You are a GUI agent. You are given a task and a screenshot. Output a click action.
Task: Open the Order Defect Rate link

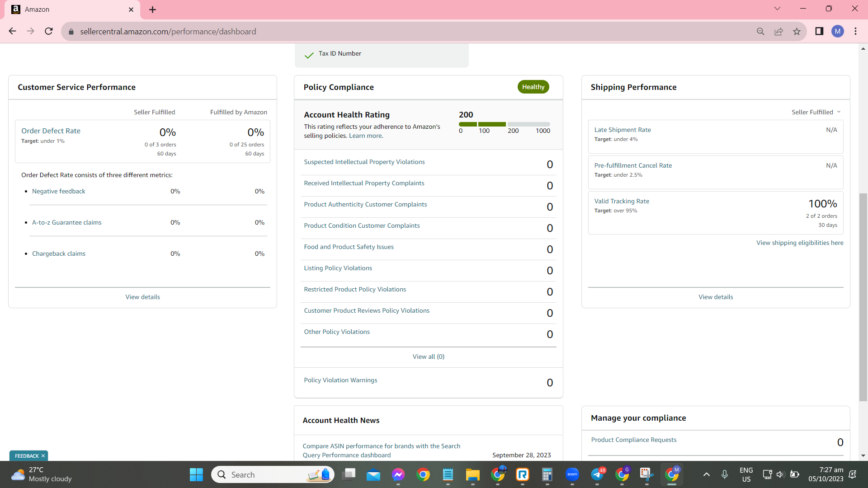coord(51,131)
